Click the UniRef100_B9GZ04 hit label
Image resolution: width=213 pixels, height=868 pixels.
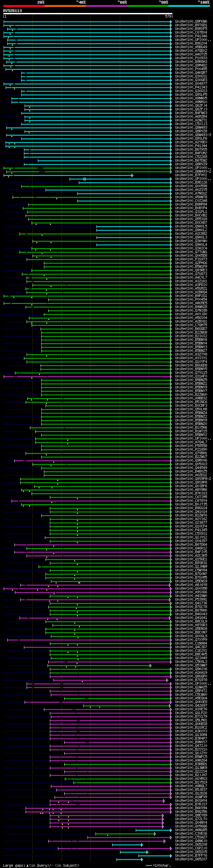click(191, 44)
